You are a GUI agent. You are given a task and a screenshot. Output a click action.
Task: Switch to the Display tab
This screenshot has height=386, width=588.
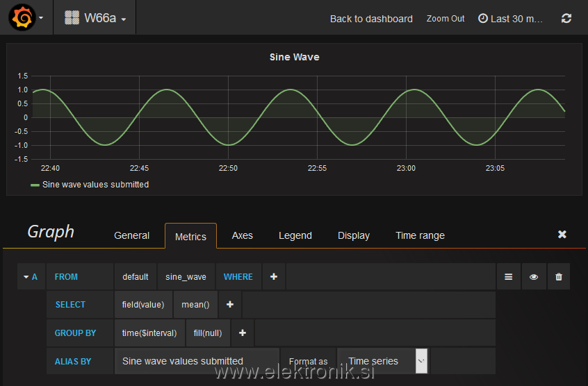pyautogui.click(x=354, y=235)
